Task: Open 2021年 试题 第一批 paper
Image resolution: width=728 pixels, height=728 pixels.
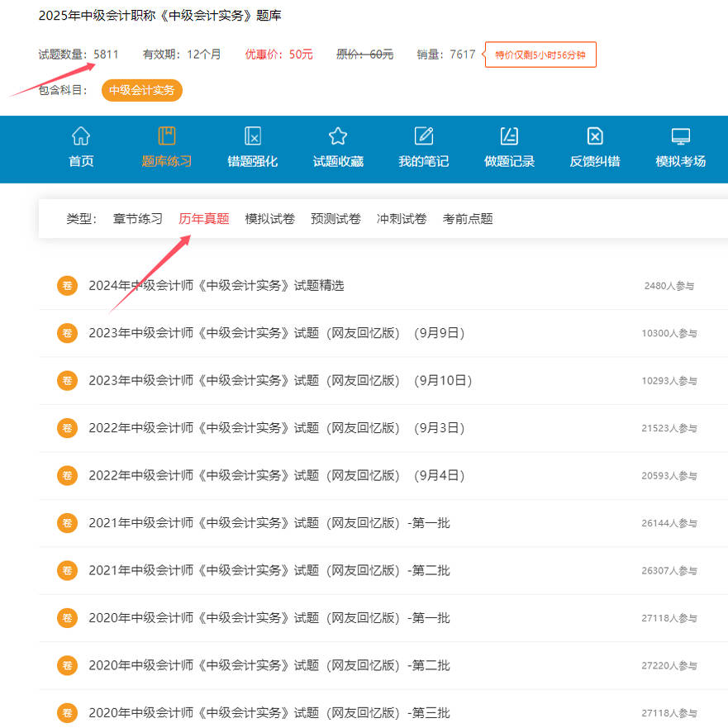Action: point(269,523)
